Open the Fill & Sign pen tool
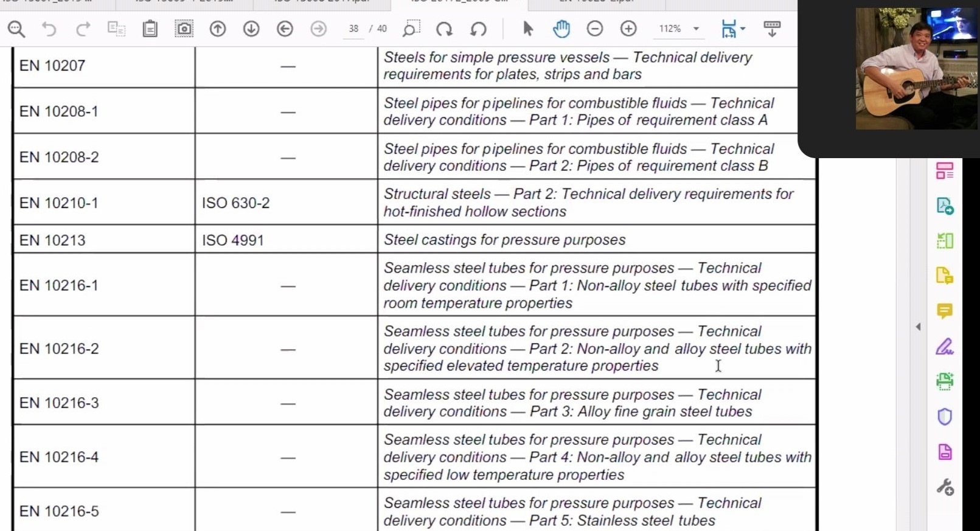980x531 pixels. pos(945,347)
